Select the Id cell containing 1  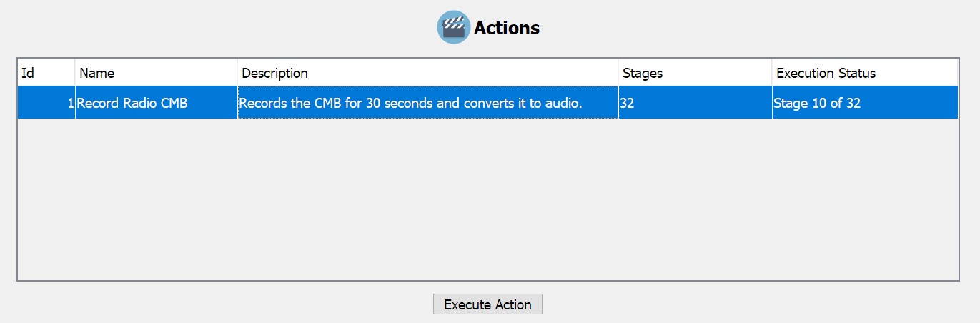point(46,103)
